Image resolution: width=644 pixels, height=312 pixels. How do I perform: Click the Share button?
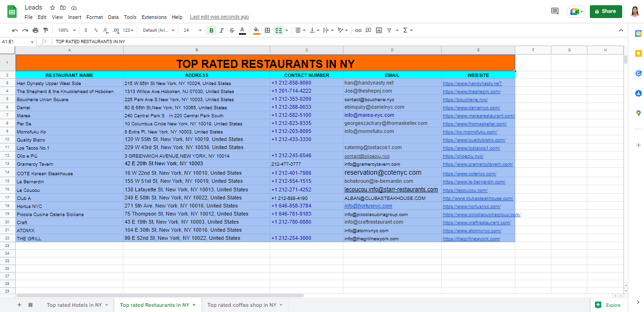[606, 11]
